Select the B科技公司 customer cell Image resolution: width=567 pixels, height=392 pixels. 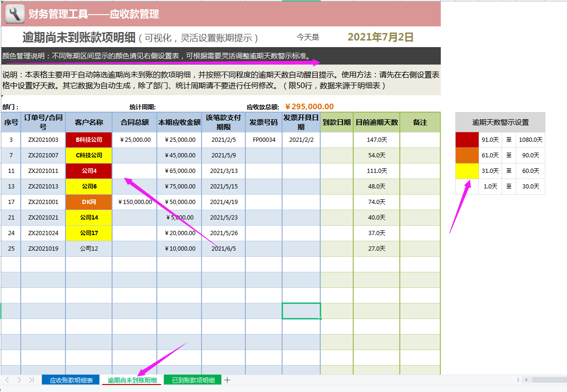coord(89,139)
